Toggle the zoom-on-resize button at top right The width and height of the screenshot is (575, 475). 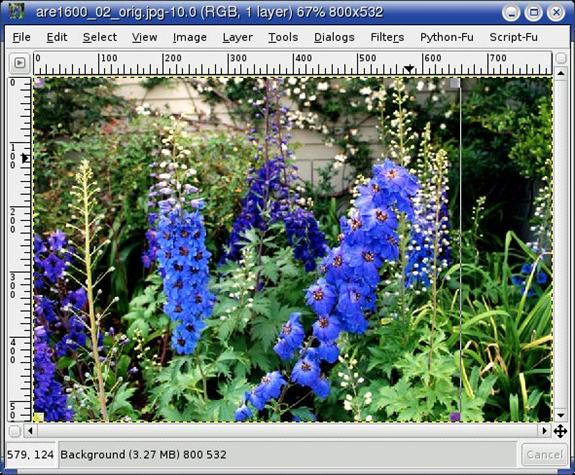[x=561, y=58]
